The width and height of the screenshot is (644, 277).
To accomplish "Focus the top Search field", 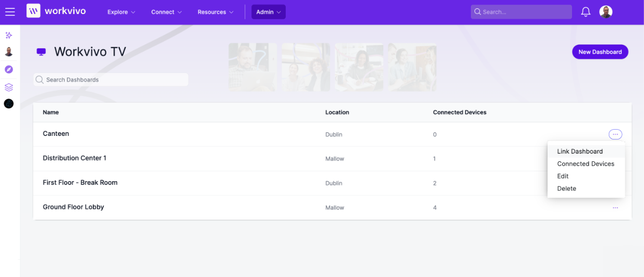I will (x=521, y=12).
